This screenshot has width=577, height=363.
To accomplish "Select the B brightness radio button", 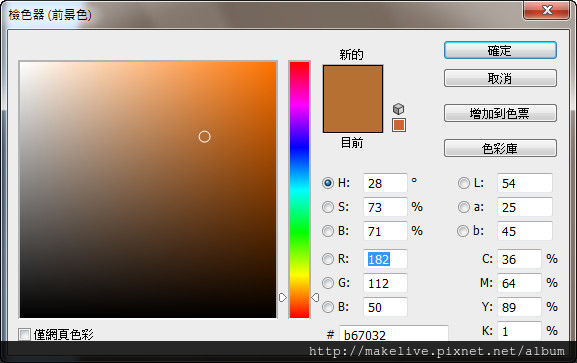I will pyautogui.click(x=328, y=231).
